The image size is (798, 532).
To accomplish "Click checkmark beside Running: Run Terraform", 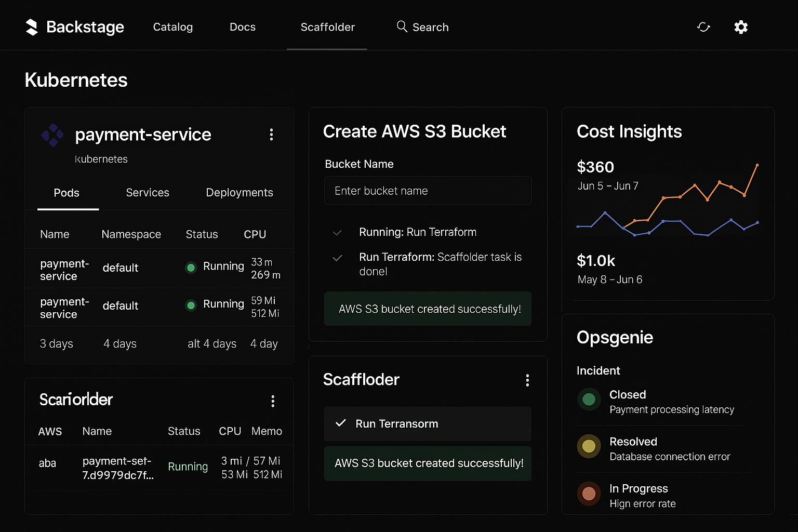I will [x=337, y=233].
